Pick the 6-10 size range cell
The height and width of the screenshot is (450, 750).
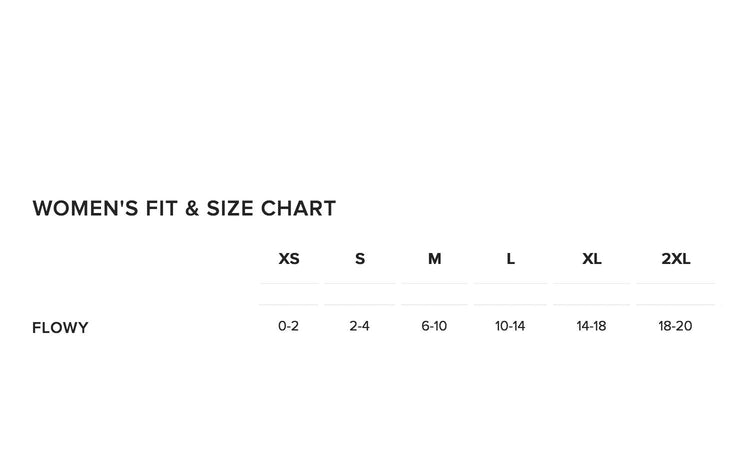[434, 326]
